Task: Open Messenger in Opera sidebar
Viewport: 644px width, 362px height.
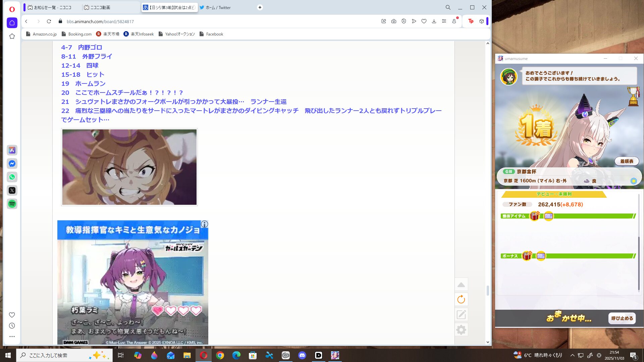Action: (12, 164)
